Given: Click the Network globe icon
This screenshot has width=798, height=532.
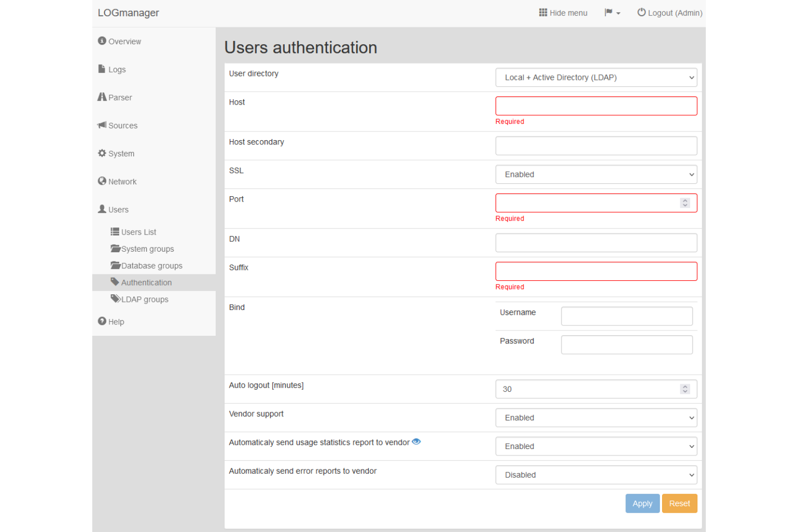Looking at the screenshot, I should pyautogui.click(x=102, y=181).
